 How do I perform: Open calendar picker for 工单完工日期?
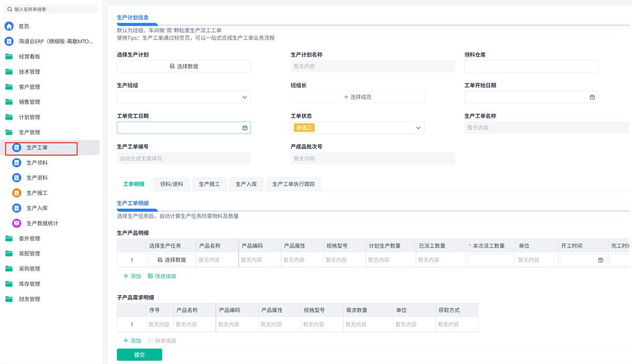coord(244,127)
